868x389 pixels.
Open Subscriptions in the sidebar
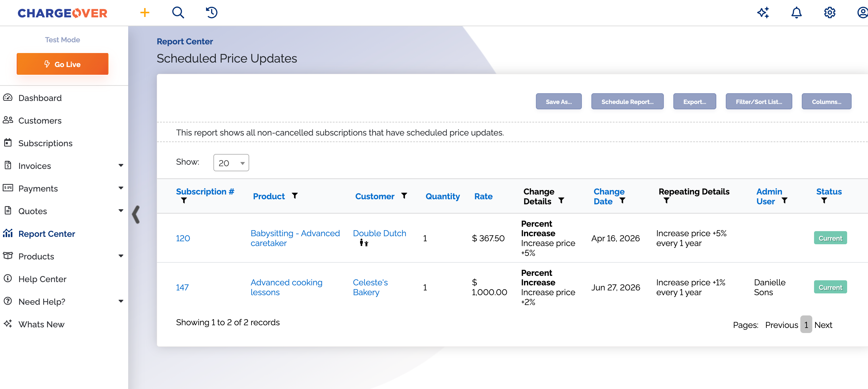[x=45, y=143]
